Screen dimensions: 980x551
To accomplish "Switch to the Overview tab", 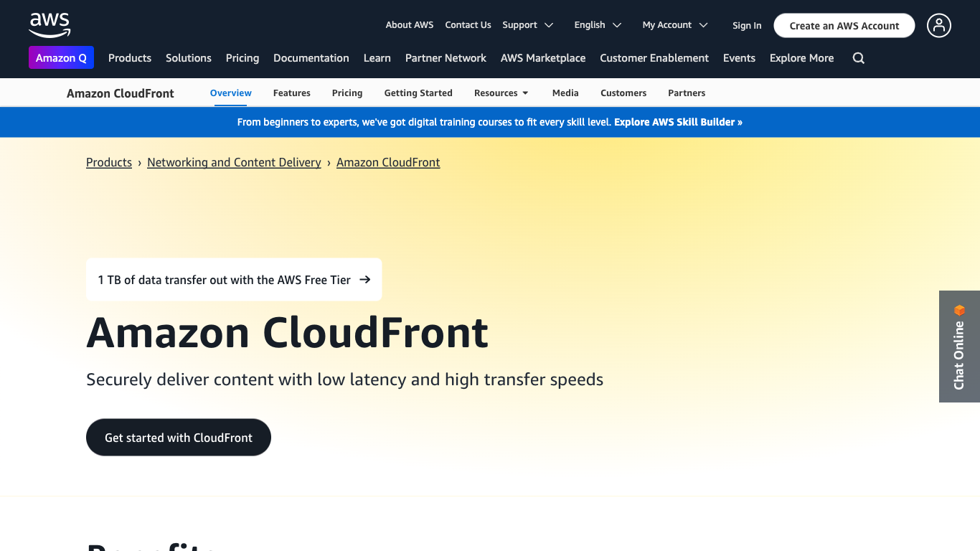I will [231, 93].
